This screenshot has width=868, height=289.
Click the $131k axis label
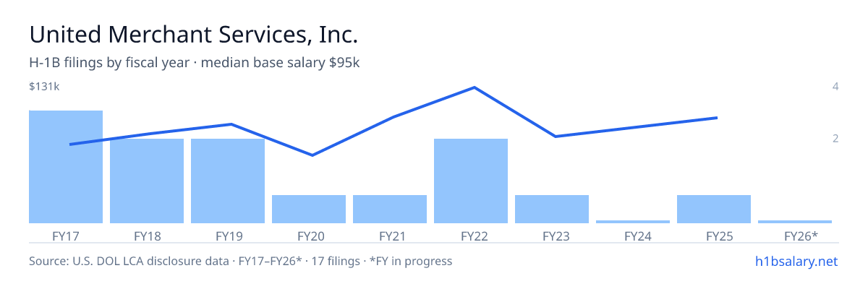pos(44,87)
